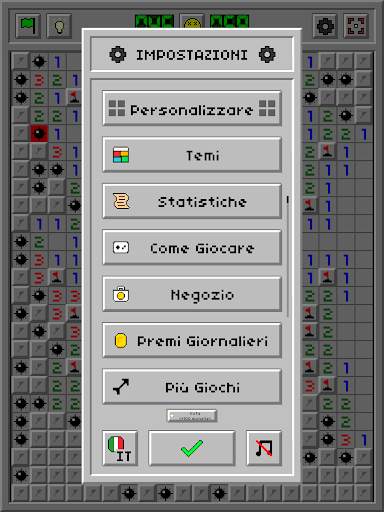Click the smiley face restart button
The image size is (384, 512).
pos(192,22)
